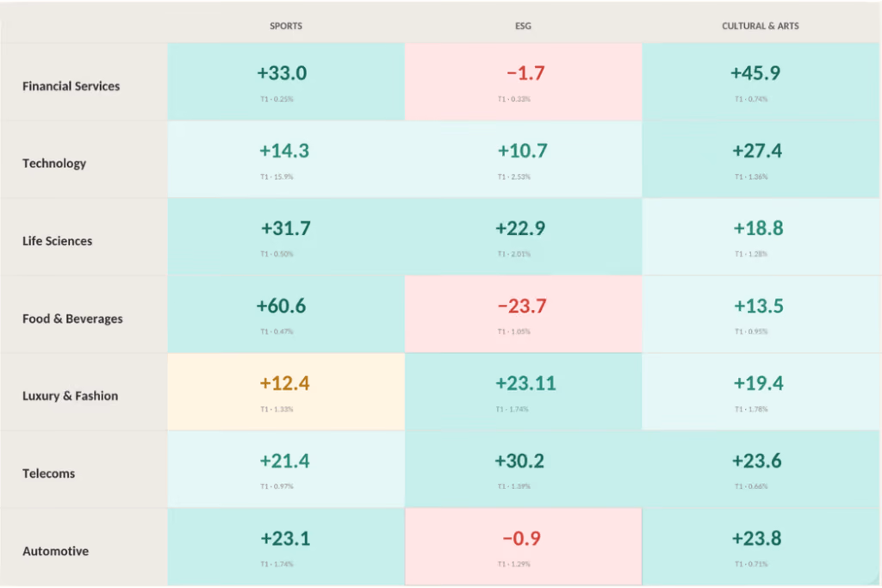Click the −0.9 Automotive ESG cell

[523, 547]
